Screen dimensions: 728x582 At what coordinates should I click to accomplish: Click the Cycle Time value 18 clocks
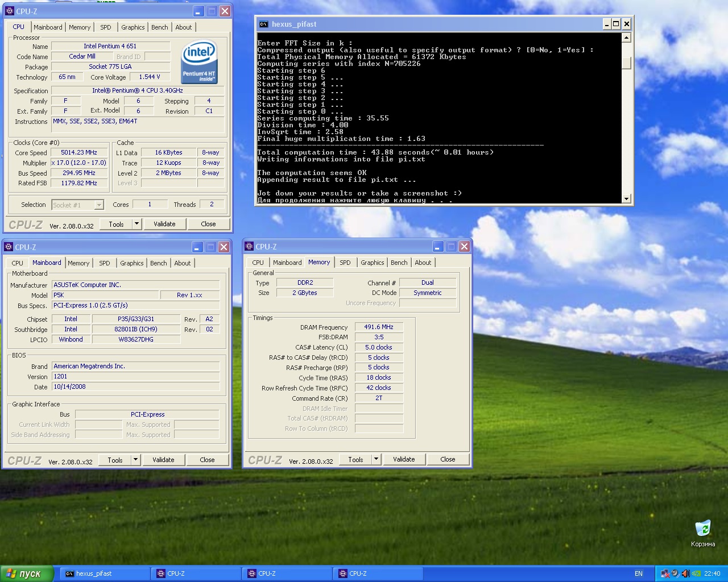coord(379,377)
